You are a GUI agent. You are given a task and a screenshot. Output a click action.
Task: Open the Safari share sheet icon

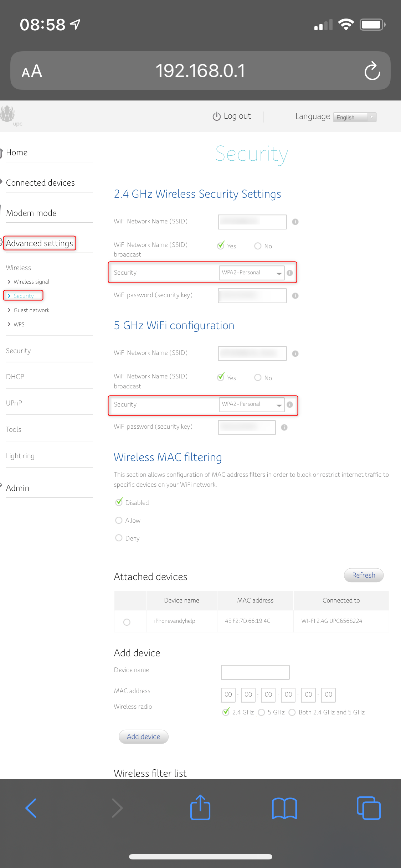[x=200, y=808]
